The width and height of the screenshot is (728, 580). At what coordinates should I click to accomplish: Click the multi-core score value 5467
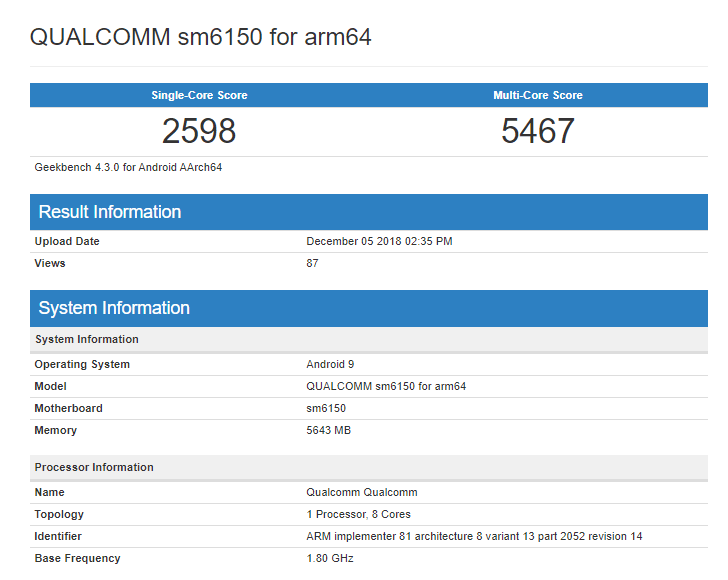[x=538, y=131]
